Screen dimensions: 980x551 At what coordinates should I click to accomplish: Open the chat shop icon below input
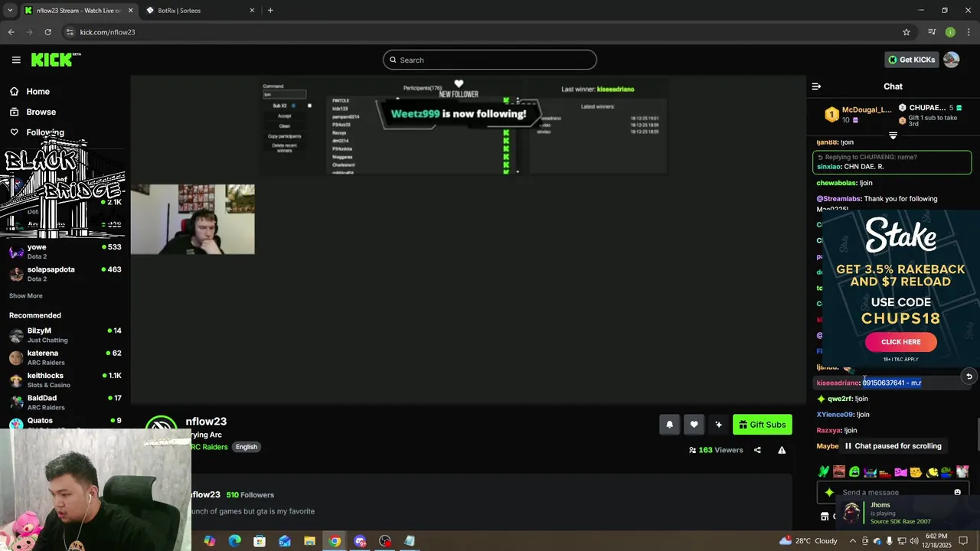click(825, 517)
